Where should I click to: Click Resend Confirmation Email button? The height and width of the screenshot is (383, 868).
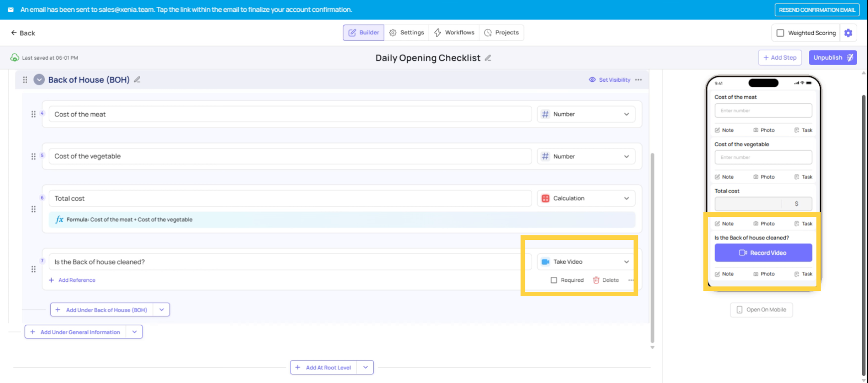tap(816, 9)
